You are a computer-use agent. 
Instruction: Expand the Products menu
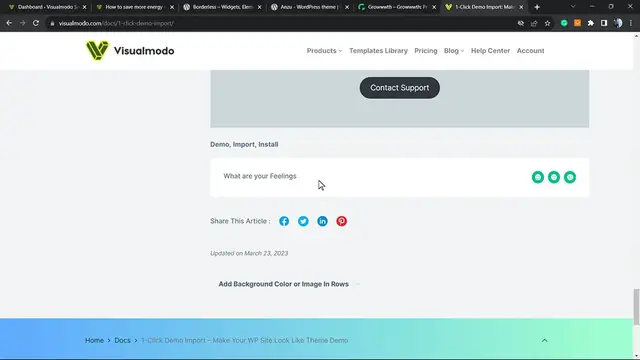[324, 51]
